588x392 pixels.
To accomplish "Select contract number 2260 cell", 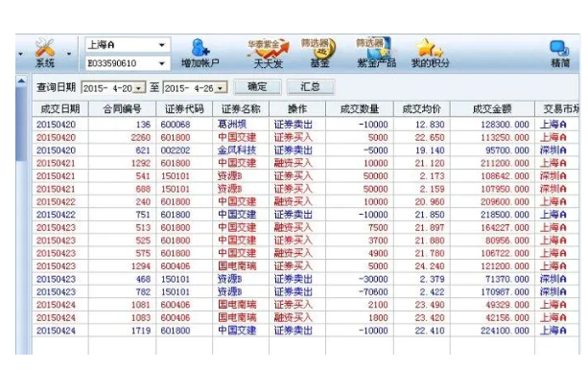I will point(122,138).
